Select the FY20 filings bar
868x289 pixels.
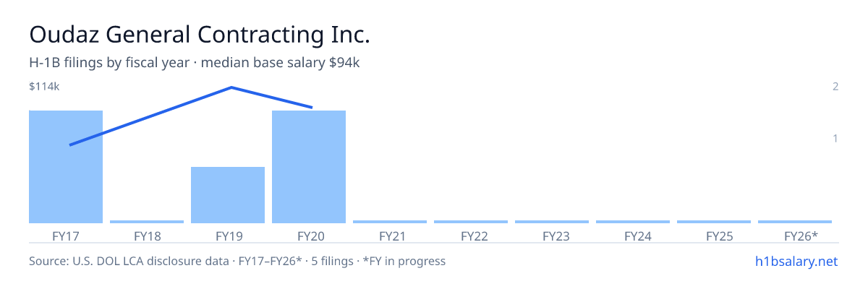coord(309,167)
